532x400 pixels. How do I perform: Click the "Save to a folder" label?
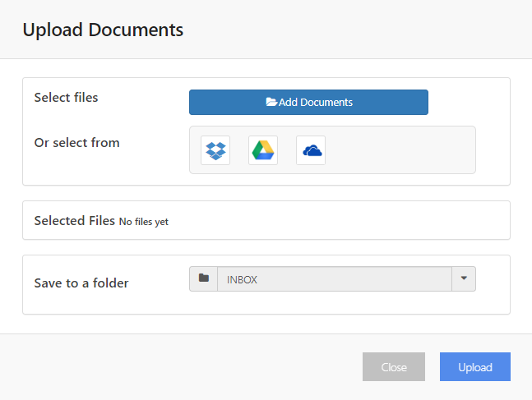(81, 283)
